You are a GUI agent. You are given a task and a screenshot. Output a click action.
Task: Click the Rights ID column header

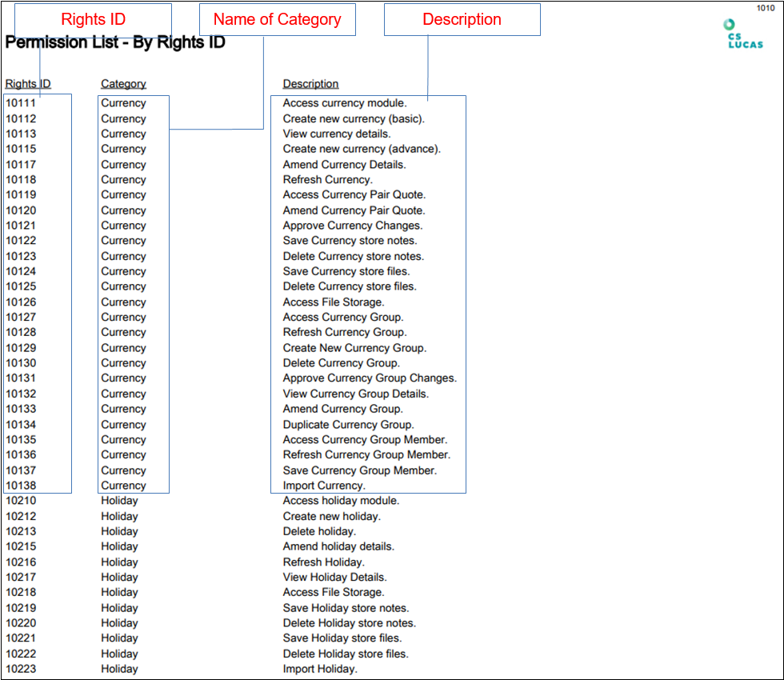coord(28,84)
